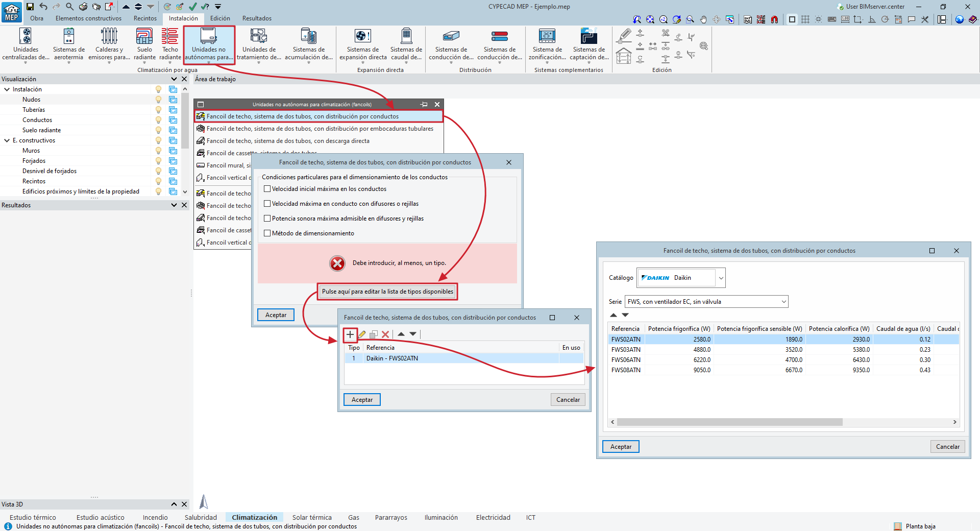Check Velocidad máxima en conducto con difusores
The image size is (980, 531).
pos(267,204)
